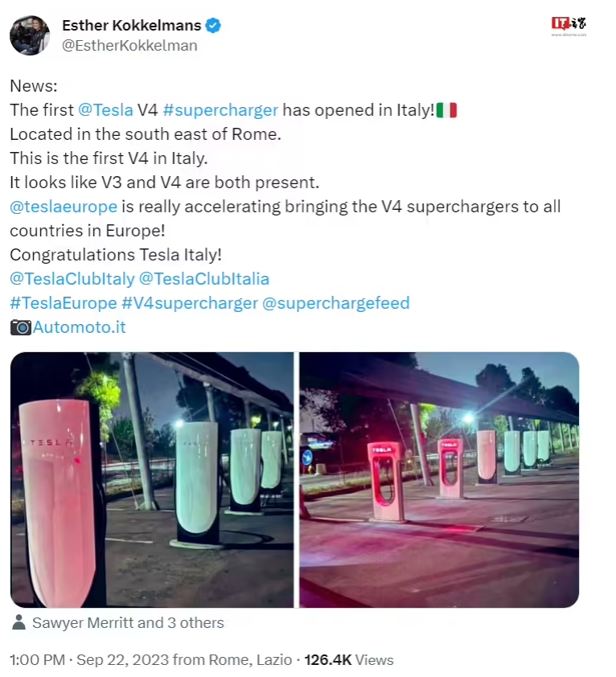Open the @TeslaClubItaly mention
The height and width of the screenshot is (677, 616).
[72, 279]
